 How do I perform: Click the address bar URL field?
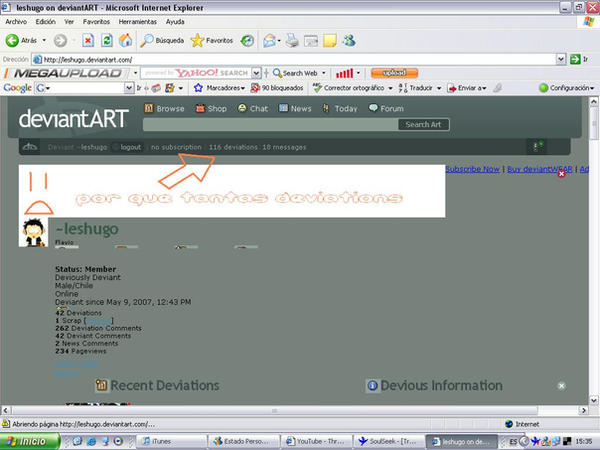pyautogui.click(x=294, y=59)
